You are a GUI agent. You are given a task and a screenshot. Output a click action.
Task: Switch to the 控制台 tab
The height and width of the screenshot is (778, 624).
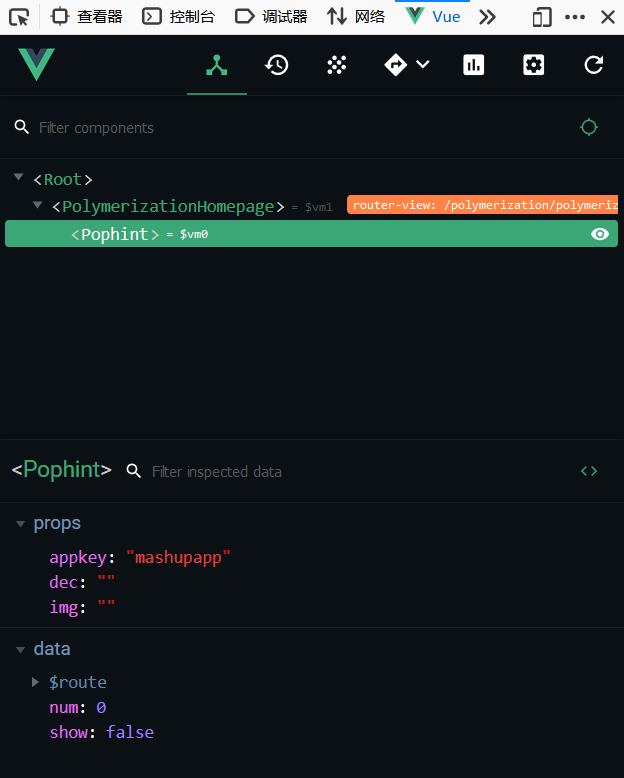coord(179,17)
